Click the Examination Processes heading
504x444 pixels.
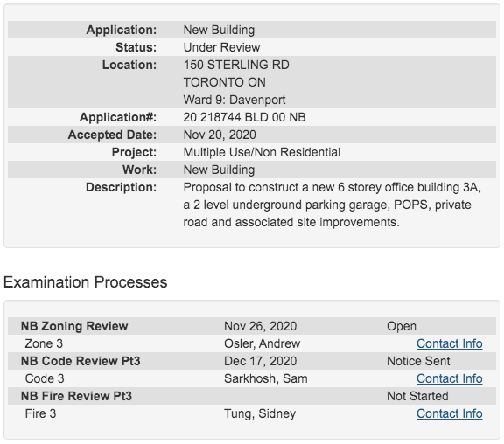[86, 282]
